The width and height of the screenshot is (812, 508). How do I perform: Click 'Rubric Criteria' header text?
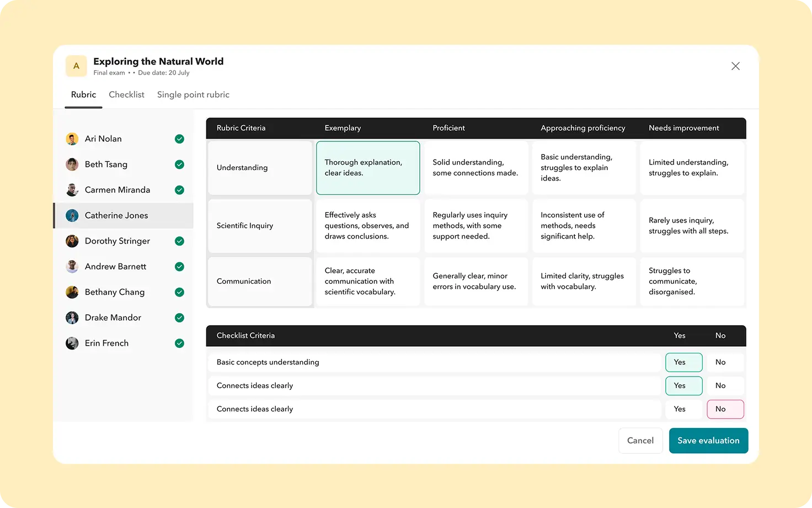[241, 128]
